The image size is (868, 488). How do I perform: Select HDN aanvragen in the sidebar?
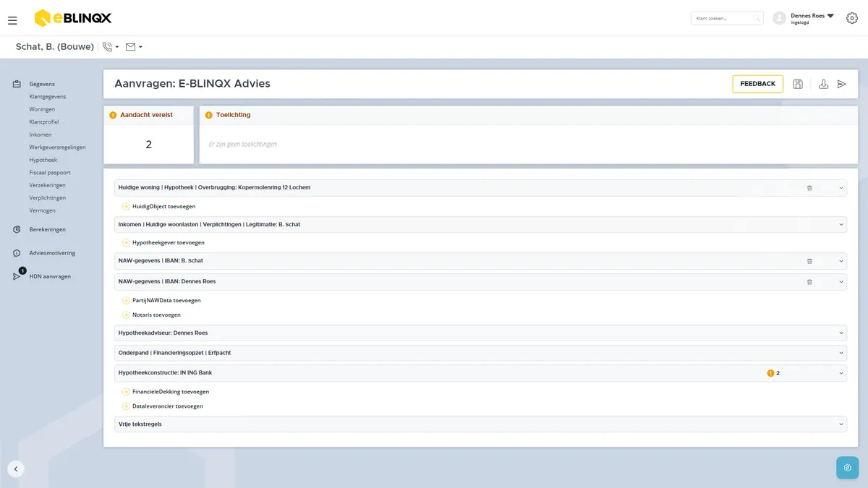pos(50,276)
